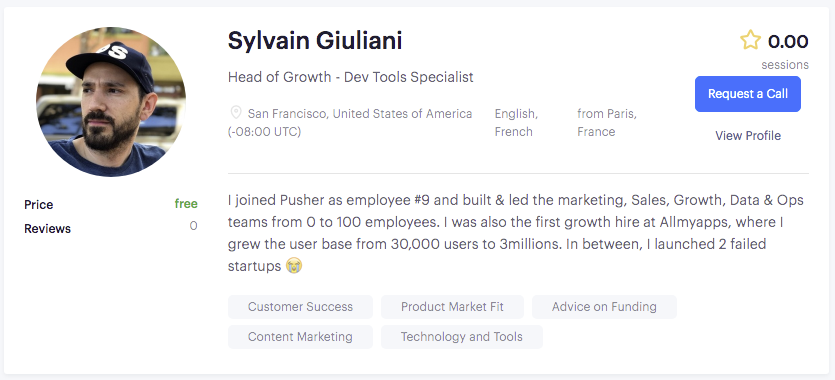Open the View Profile link

coord(748,136)
